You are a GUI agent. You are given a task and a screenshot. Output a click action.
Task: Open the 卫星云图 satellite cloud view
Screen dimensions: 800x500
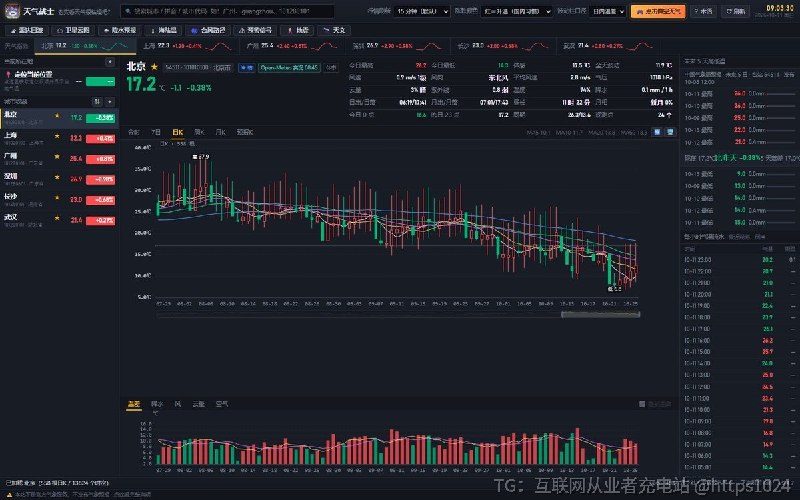coord(73,31)
